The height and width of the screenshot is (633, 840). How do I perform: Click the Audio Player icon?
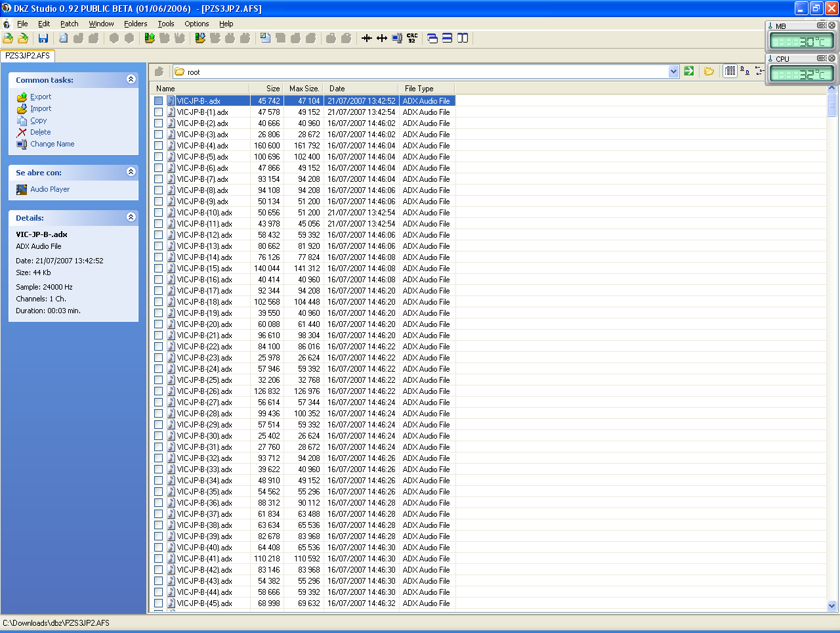(x=22, y=189)
